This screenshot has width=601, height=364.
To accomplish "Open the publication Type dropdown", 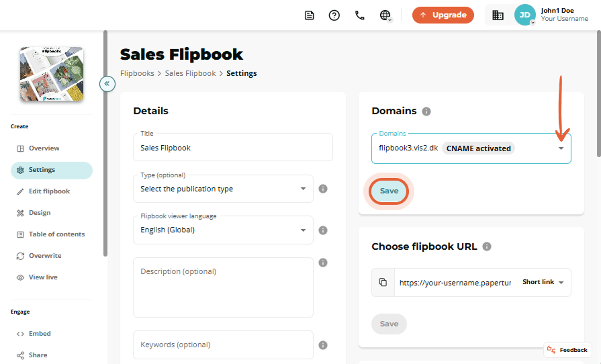I will (x=223, y=189).
